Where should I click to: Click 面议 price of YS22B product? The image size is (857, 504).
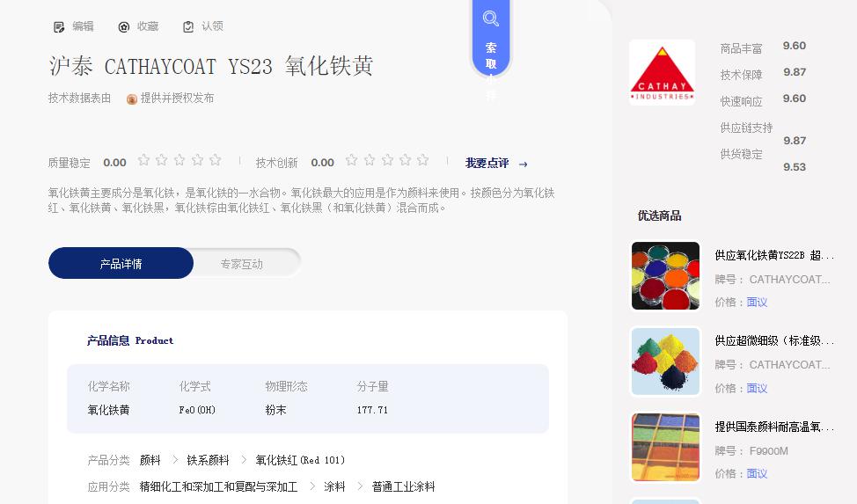click(x=757, y=303)
